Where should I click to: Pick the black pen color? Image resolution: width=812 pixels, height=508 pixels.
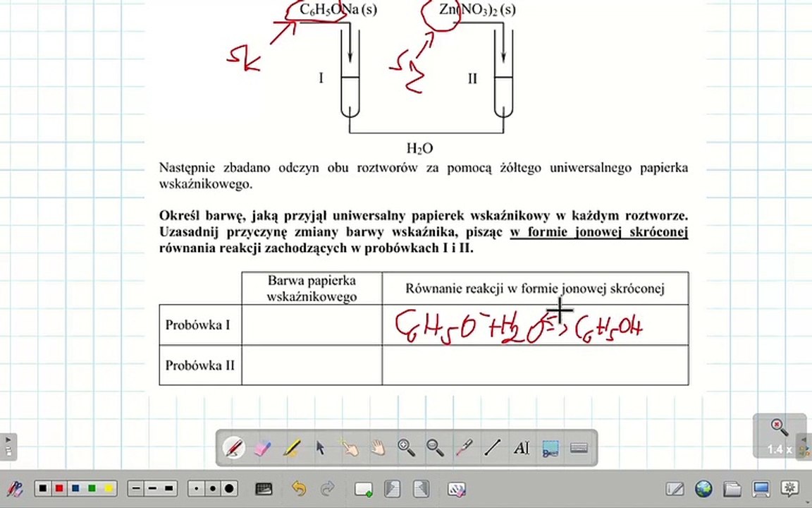(43, 488)
